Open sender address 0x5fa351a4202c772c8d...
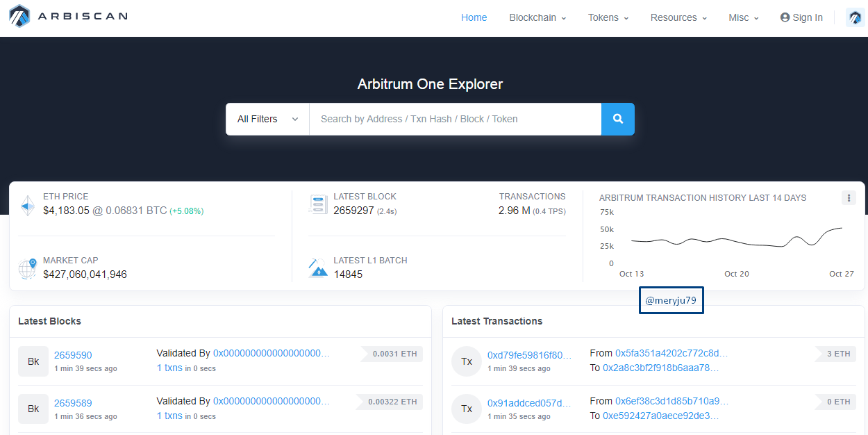This screenshot has width=868, height=435. click(x=671, y=353)
